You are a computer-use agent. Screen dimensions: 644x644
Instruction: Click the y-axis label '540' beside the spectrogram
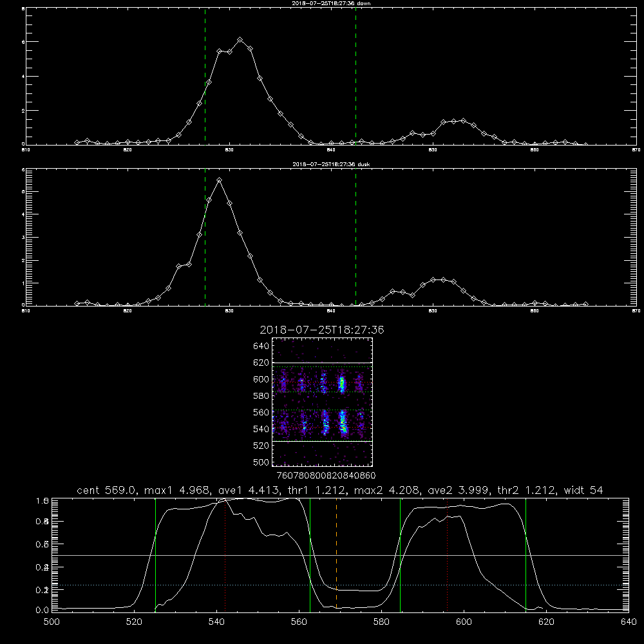point(261,429)
